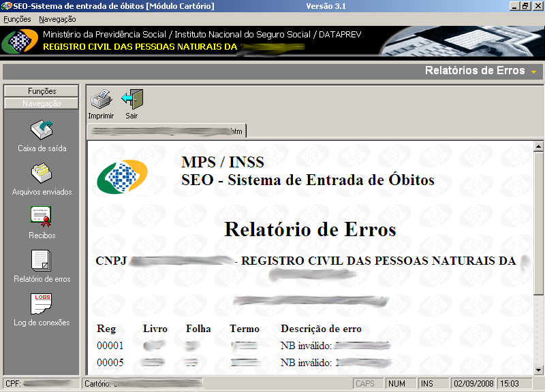545x392 pixels.
Task: Select the Navegação sidebar panel button
Action: tap(42, 103)
